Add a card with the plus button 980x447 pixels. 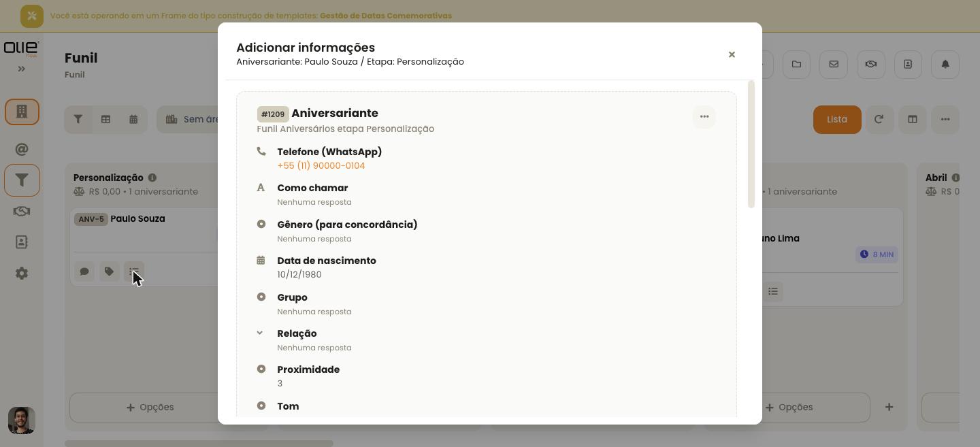point(889,407)
